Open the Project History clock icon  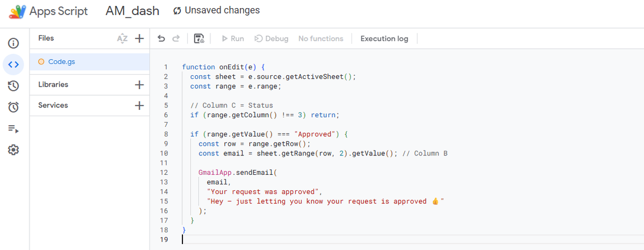14,85
